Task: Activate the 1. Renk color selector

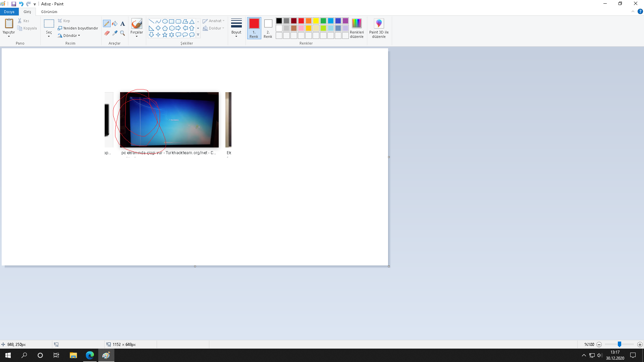Action: coord(254,28)
